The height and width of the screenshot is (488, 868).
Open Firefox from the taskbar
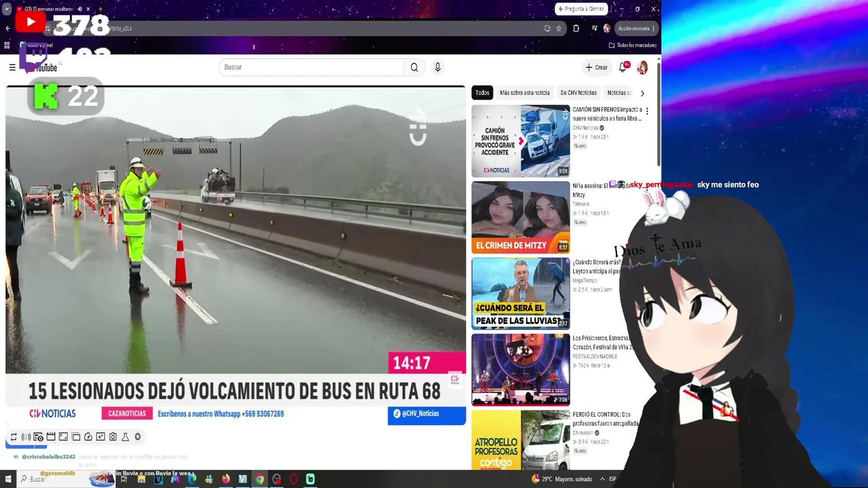click(x=226, y=479)
